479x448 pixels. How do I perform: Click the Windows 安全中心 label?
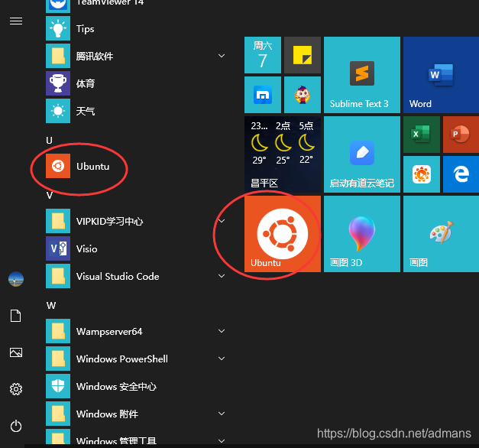[116, 387]
